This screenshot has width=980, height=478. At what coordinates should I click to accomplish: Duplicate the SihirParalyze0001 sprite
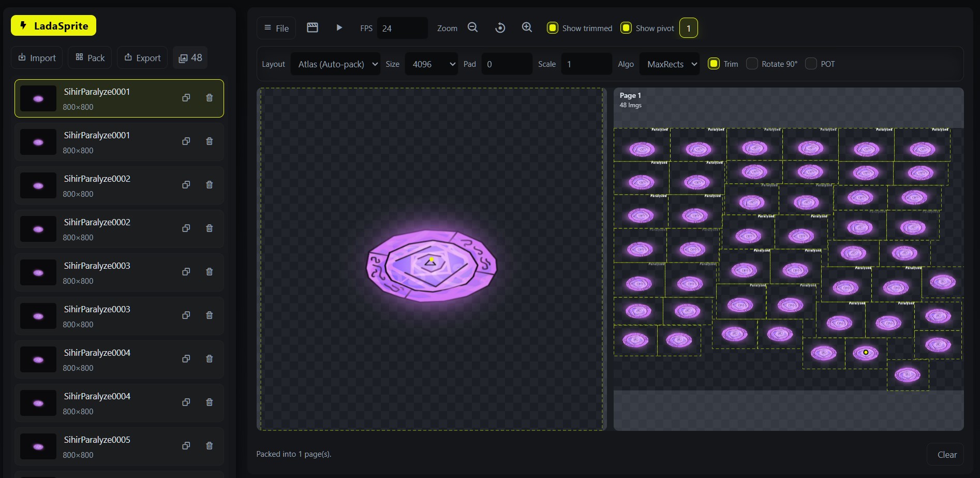point(186,97)
